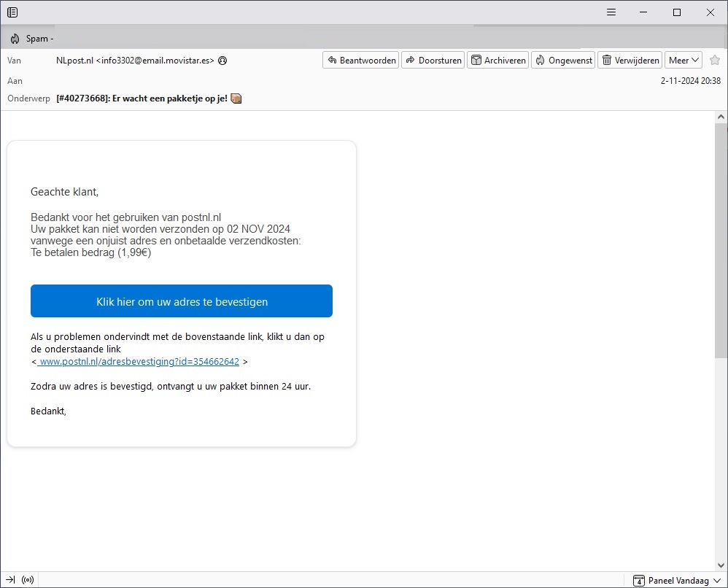The height and width of the screenshot is (588, 728).
Task: Click the contact icon beside sender address
Action: click(x=222, y=61)
